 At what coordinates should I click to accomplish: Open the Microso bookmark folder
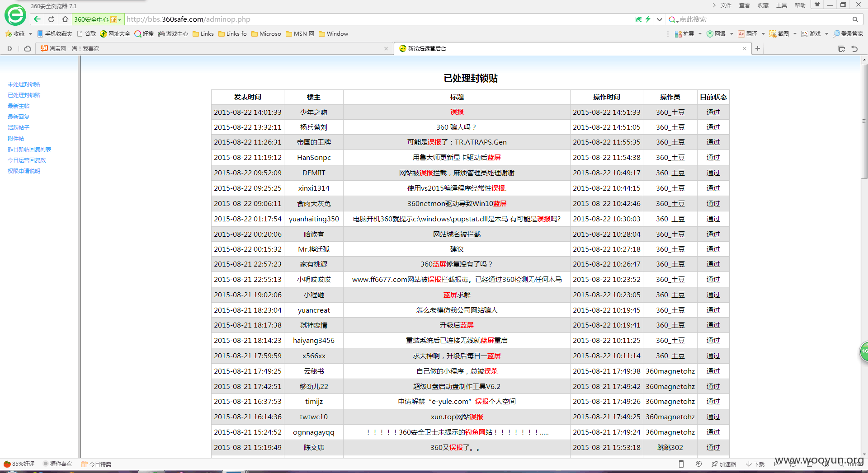pos(266,34)
